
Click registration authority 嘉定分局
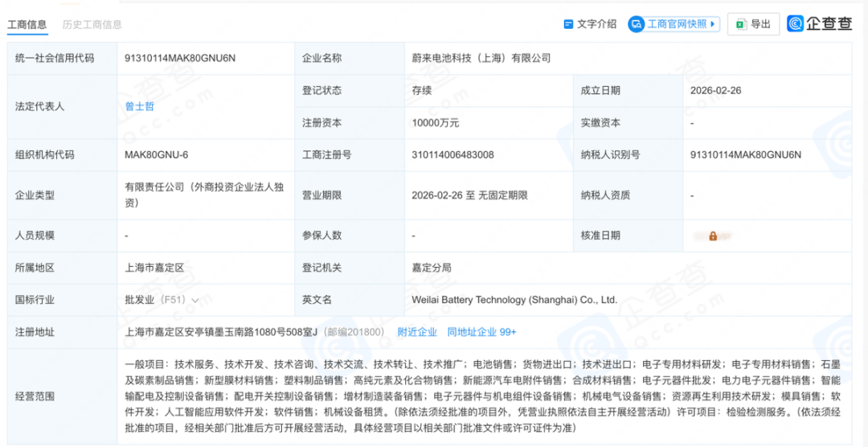click(x=432, y=268)
